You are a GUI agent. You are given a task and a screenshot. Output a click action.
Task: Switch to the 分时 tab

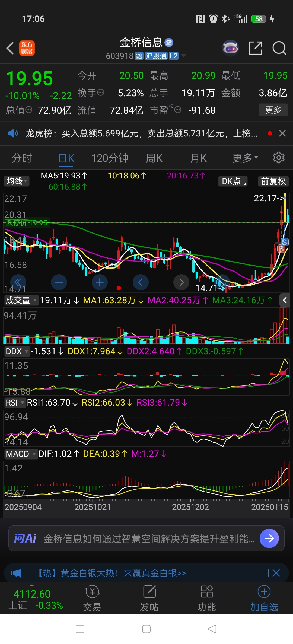[22, 158]
